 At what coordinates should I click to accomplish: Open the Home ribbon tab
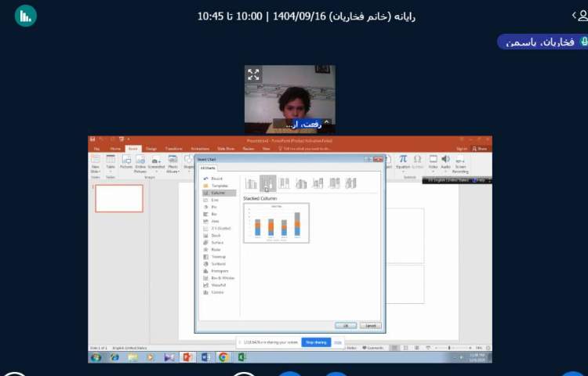[x=115, y=148]
